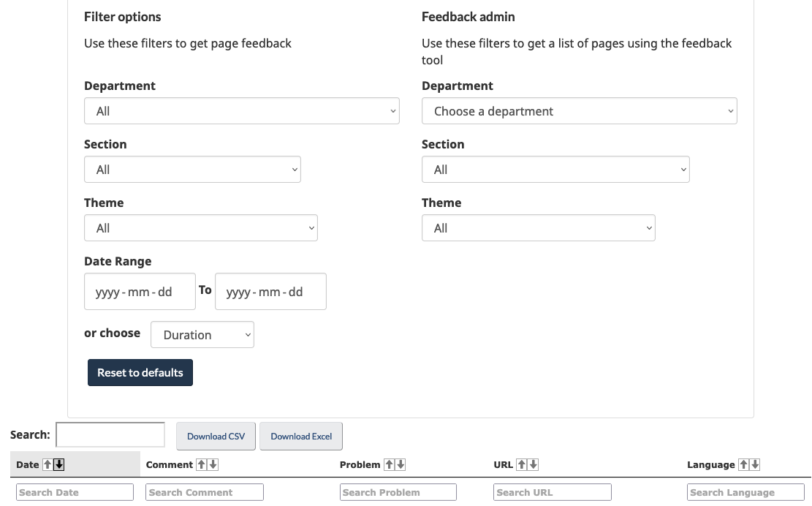Click the Download CSV button
This screenshot has height=506, width=812.
click(216, 436)
